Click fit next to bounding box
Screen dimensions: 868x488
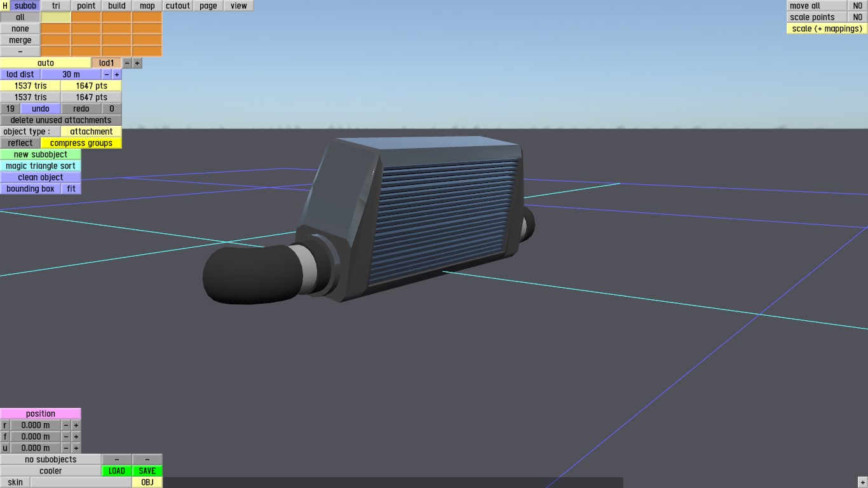[x=71, y=189]
